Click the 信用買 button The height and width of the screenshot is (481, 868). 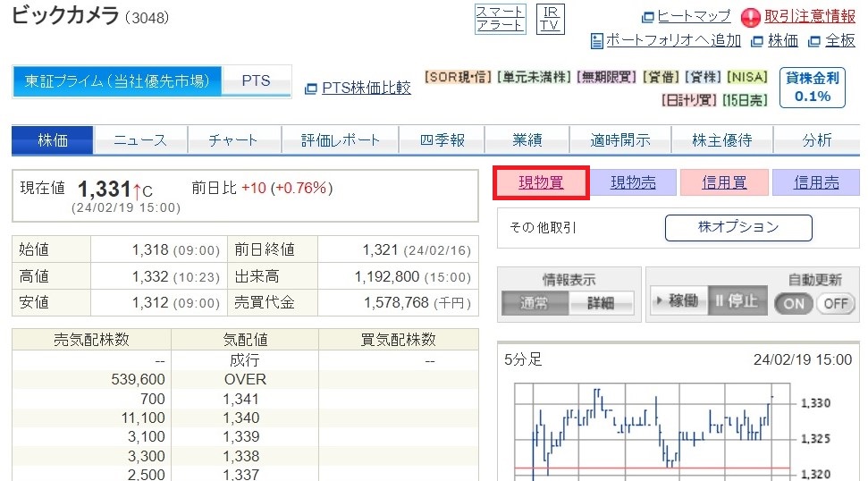click(724, 182)
